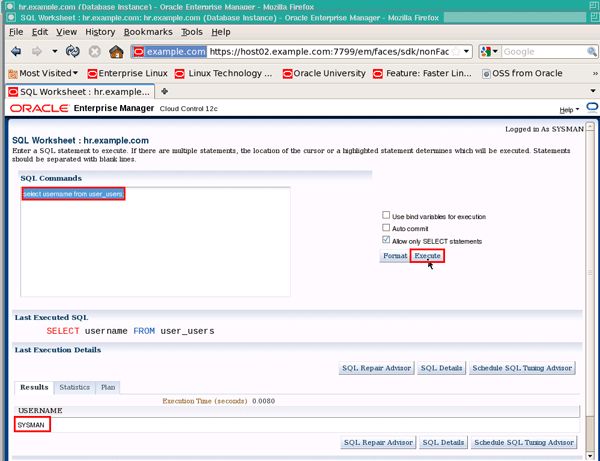Click the Execute button
Screen dimensions: 600x461
point(427,256)
